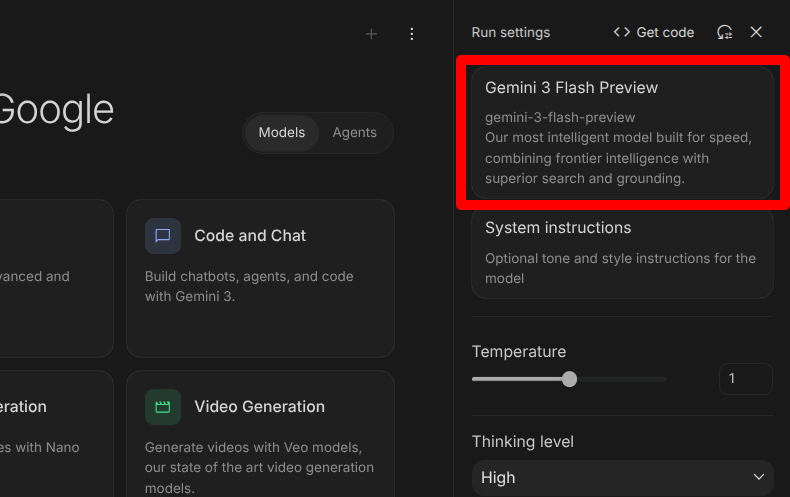Click the Thinking level label
Screen dimensions: 790x497
[x=523, y=442]
